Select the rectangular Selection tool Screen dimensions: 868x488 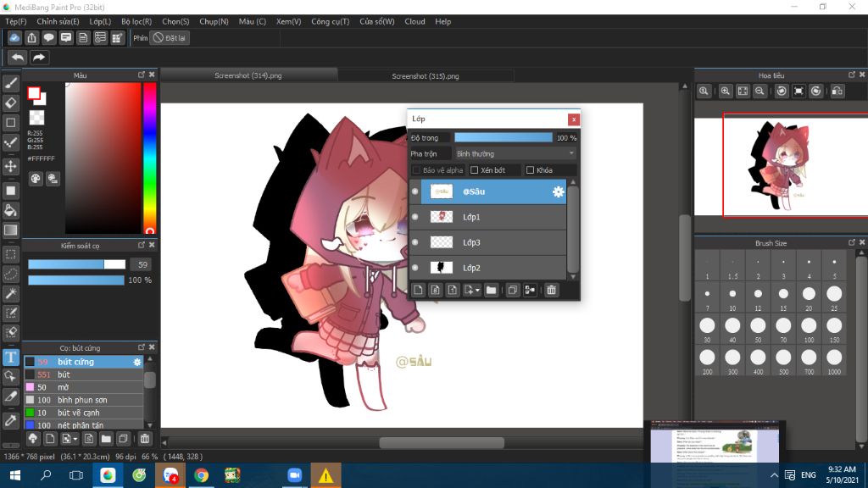point(10,254)
